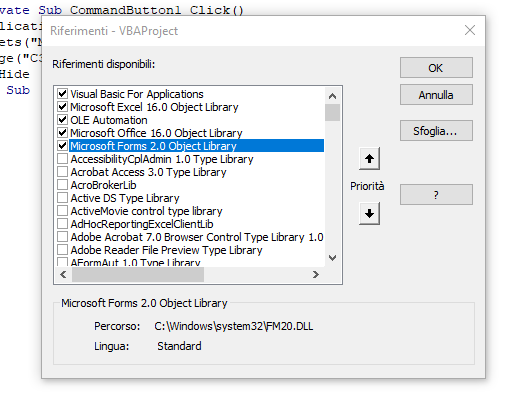Check ActiveMovie control type library
520x399 pixels.
(62, 211)
